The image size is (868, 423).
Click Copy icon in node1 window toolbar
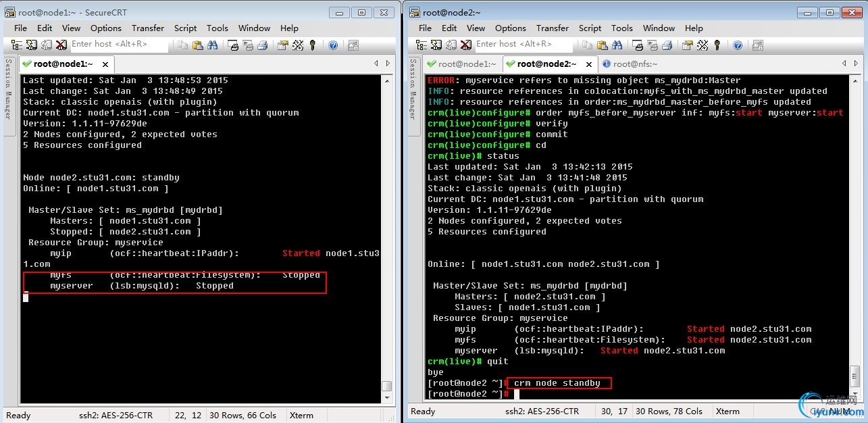click(x=183, y=45)
